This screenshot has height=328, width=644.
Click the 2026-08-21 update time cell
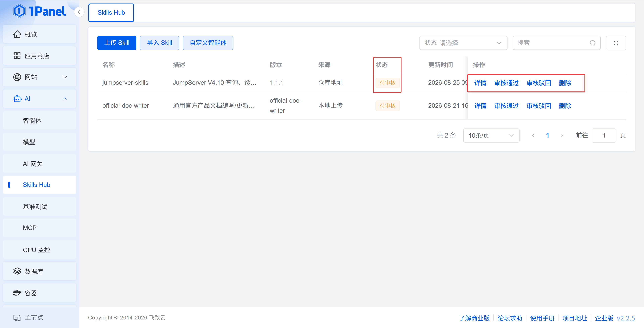tap(448, 106)
